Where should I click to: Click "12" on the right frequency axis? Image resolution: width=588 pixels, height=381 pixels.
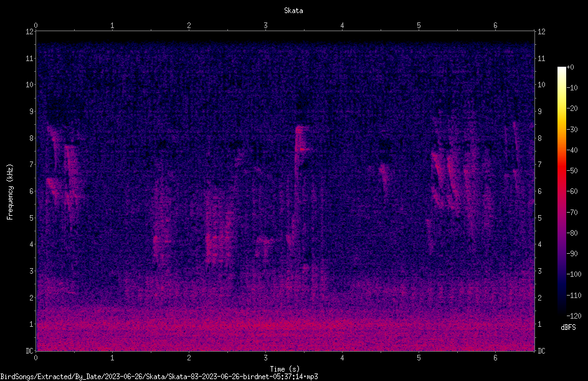click(x=541, y=32)
